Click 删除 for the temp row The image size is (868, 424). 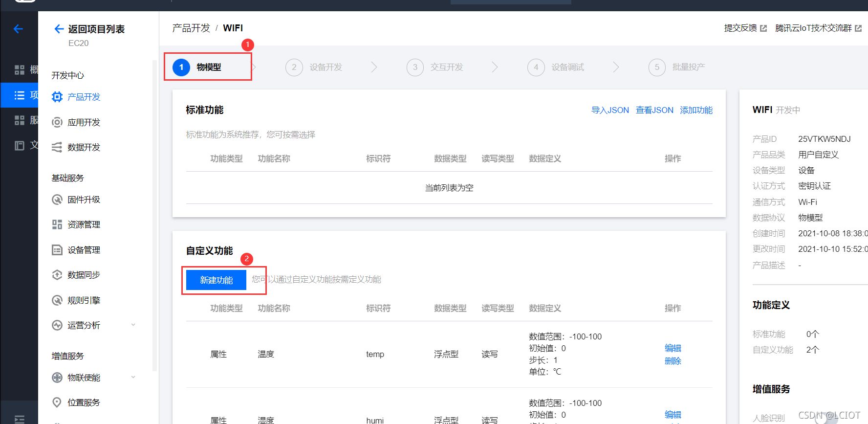click(673, 361)
